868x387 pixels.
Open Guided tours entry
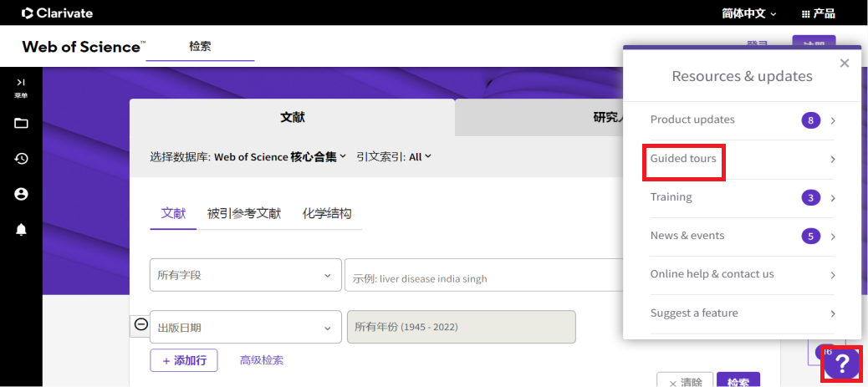click(x=742, y=159)
